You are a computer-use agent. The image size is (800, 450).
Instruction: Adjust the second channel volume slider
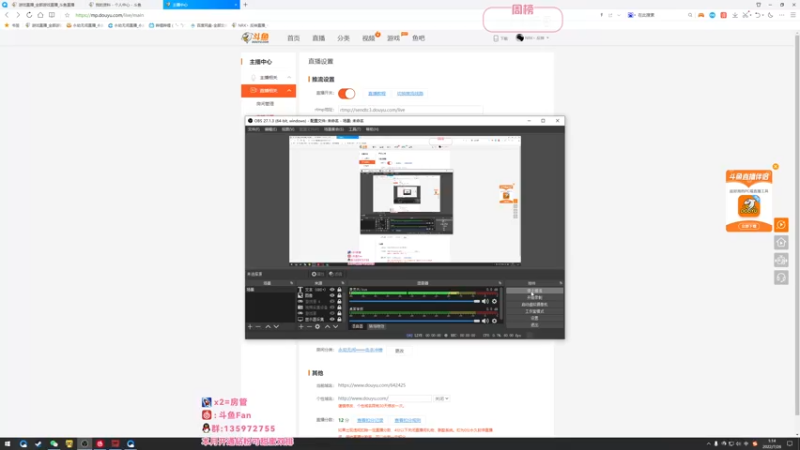414,321
